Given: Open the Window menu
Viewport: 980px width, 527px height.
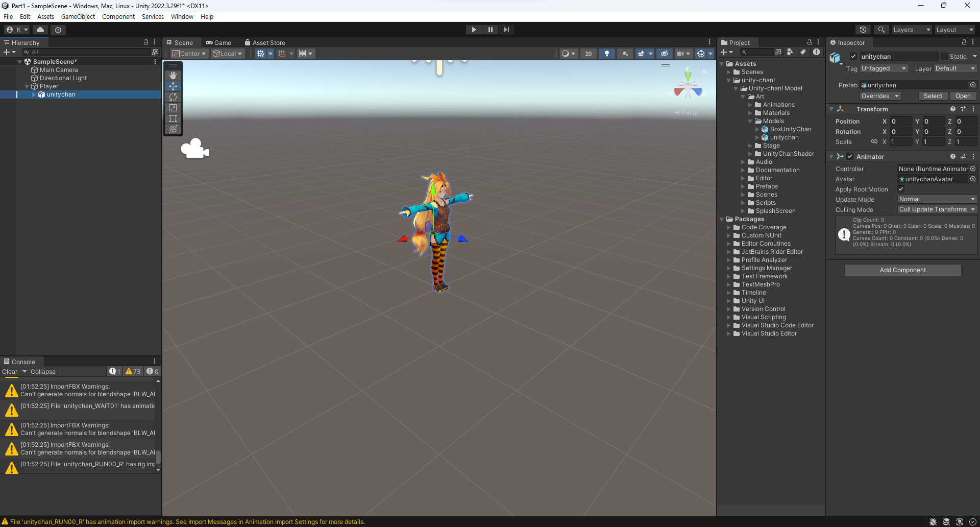Looking at the screenshot, I should click(x=182, y=16).
